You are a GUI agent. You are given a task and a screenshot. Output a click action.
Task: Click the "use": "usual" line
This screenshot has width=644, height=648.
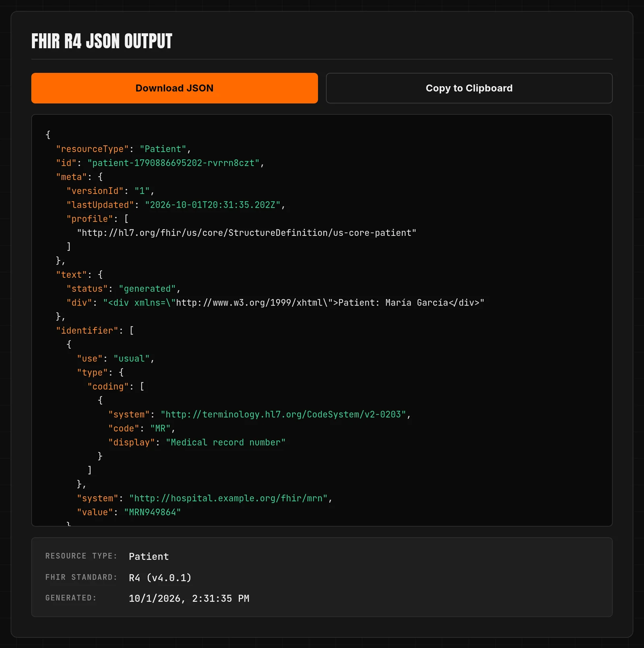116,359
